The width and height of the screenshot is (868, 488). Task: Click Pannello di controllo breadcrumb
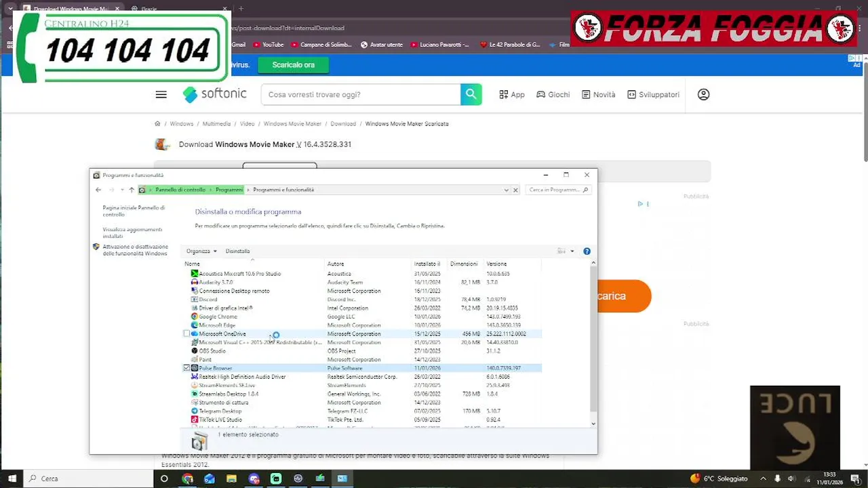click(x=180, y=190)
